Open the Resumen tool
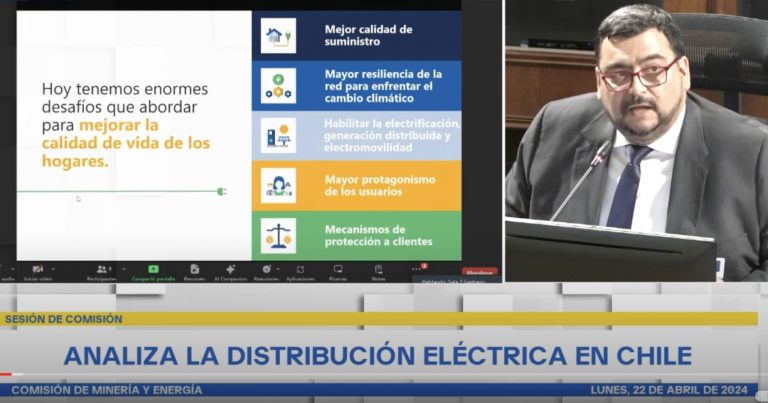This screenshot has height=403, width=768. click(194, 269)
